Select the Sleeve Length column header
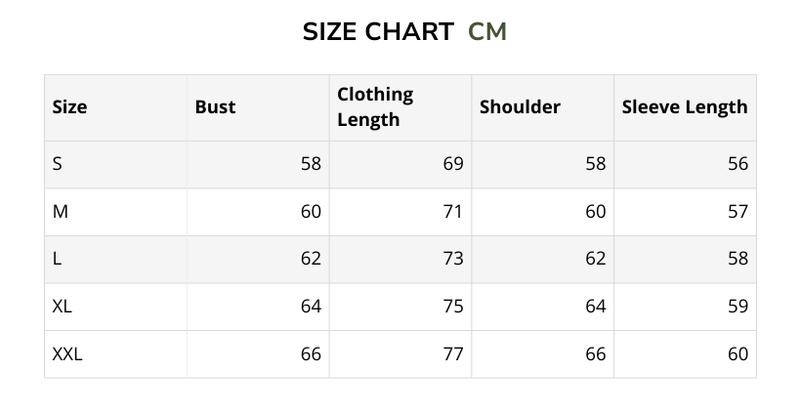Viewport: 800px width, 413px height. click(684, 107)
